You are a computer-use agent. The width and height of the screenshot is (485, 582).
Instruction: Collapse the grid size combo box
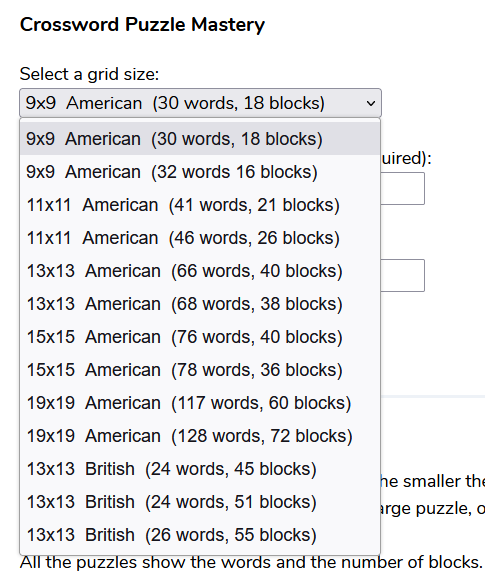(x=200, y=103)
